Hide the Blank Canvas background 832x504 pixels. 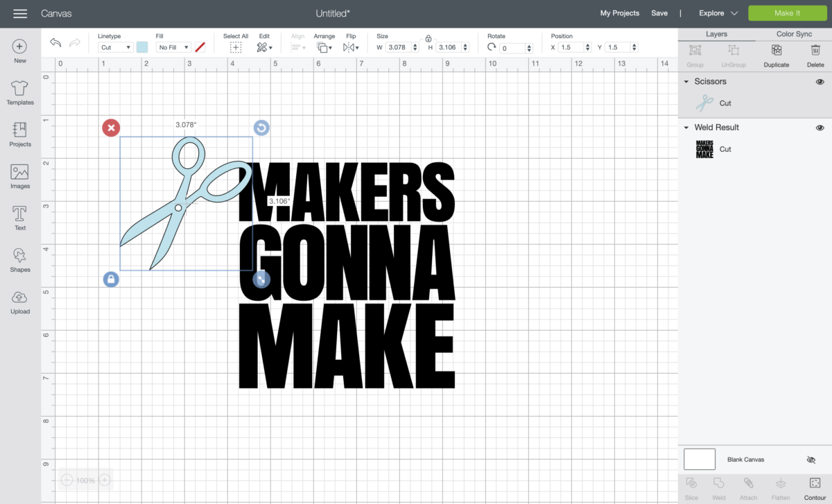811,459
